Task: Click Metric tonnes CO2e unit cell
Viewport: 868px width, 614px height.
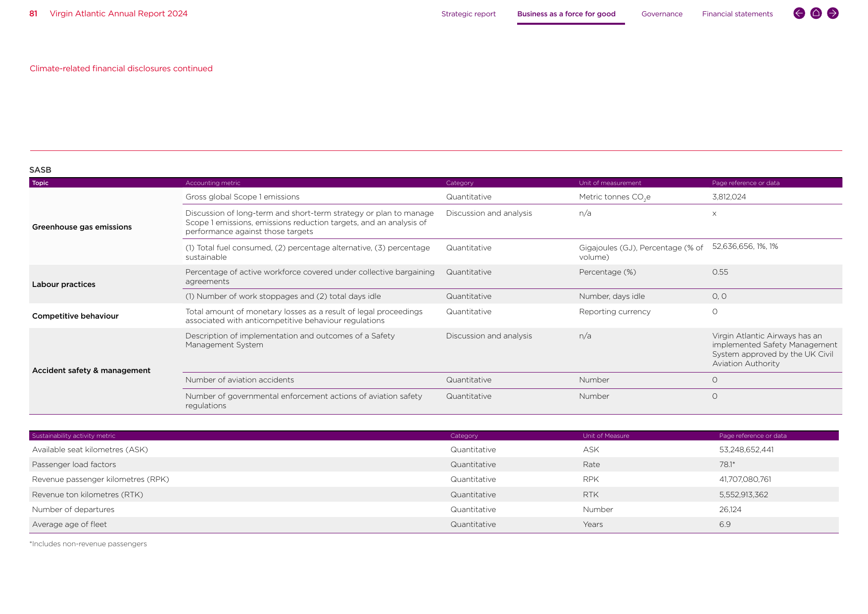Action: pyautogui.click(x=615, y=197)
